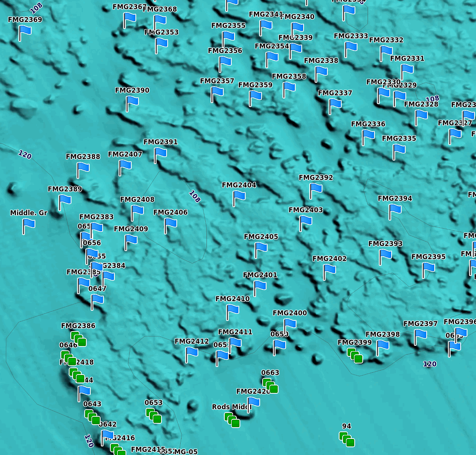Click the 120 depth contour label near FMG2388
Screen dimensions: 476x455
tap(25, 154)
